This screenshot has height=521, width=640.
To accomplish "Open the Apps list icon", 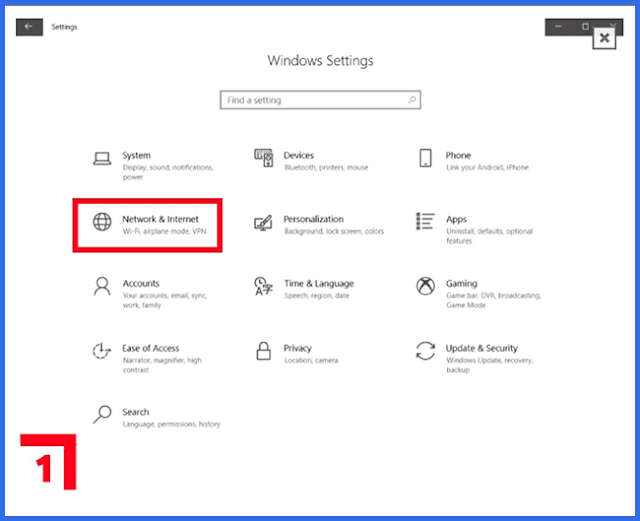I will (425, 221).
